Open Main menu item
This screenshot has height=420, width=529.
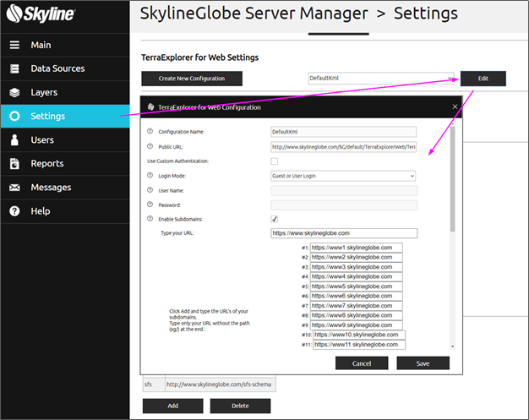(x=65, y=45)
